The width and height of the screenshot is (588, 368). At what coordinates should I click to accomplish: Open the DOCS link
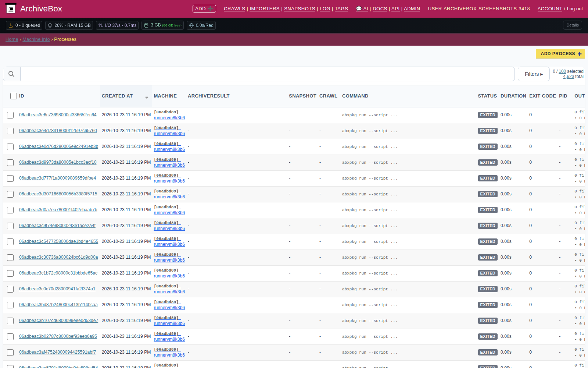[380, 9]
